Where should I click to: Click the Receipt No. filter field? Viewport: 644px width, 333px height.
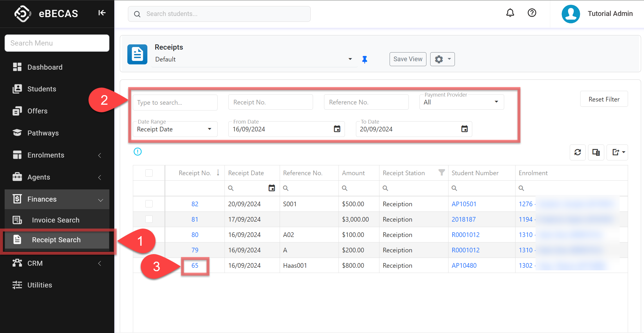[270, 102]
